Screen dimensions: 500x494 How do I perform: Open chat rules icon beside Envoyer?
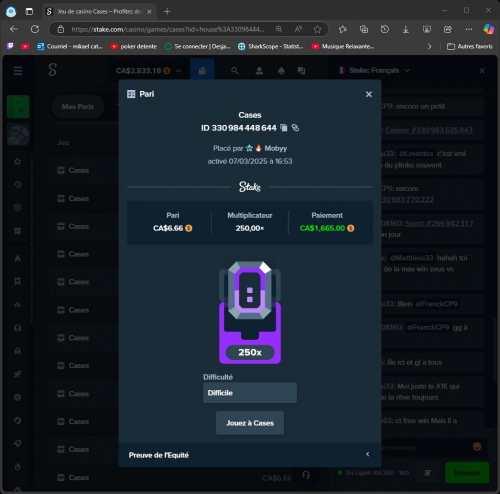(x=427, y=473)
